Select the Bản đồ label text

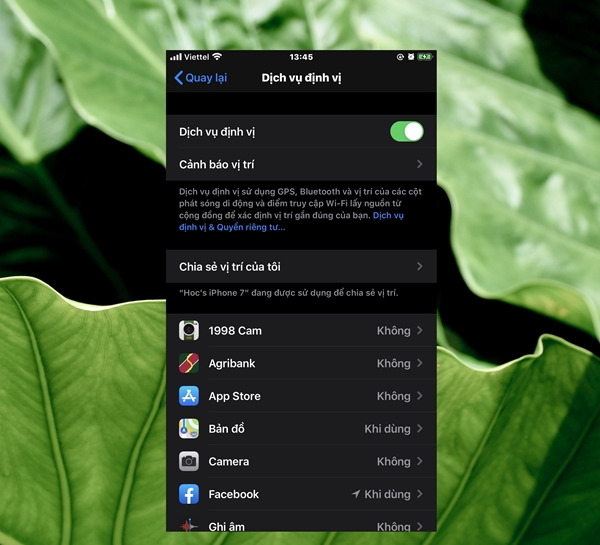click(x=227, y=429)
